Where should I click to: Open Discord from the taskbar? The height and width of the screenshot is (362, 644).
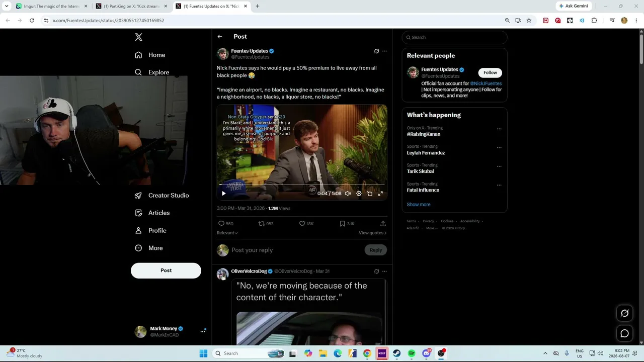(427, 353)
